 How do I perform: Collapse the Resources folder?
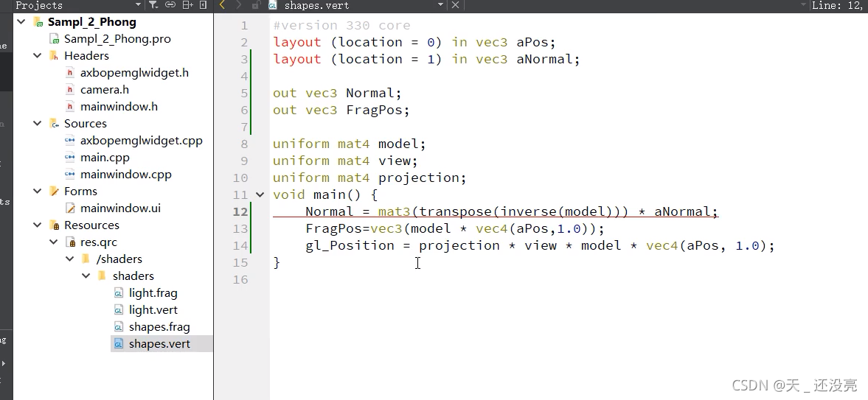(38, 225)
